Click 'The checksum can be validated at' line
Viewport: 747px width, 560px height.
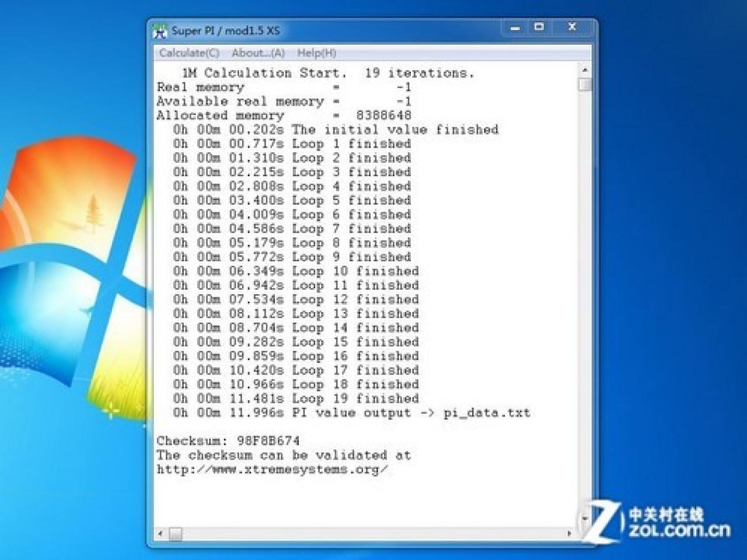[284, 455]
